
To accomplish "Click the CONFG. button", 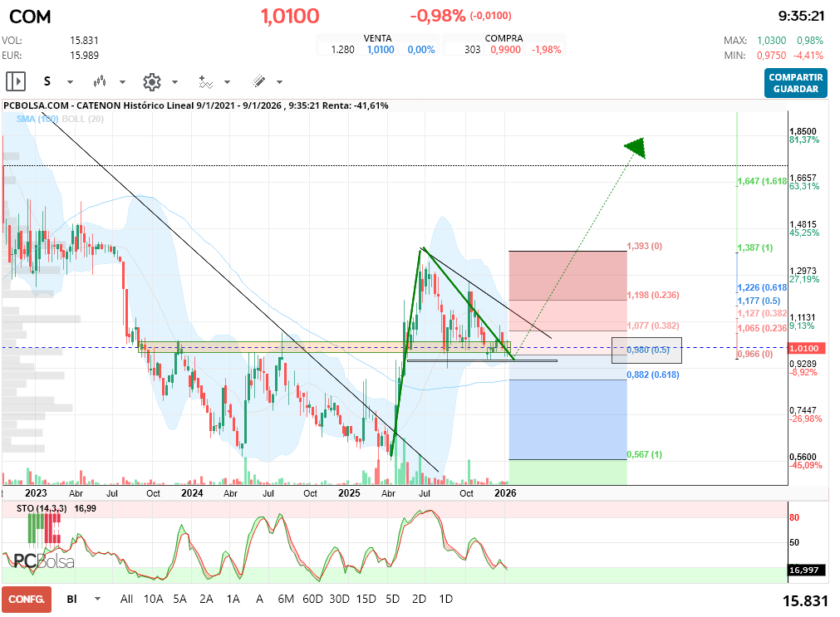I will [x=27, y=600].
